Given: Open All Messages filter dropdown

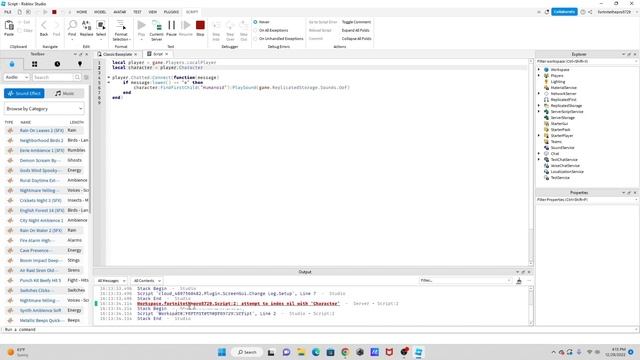Looking at the screenshot, I should [x=111, y=281].
